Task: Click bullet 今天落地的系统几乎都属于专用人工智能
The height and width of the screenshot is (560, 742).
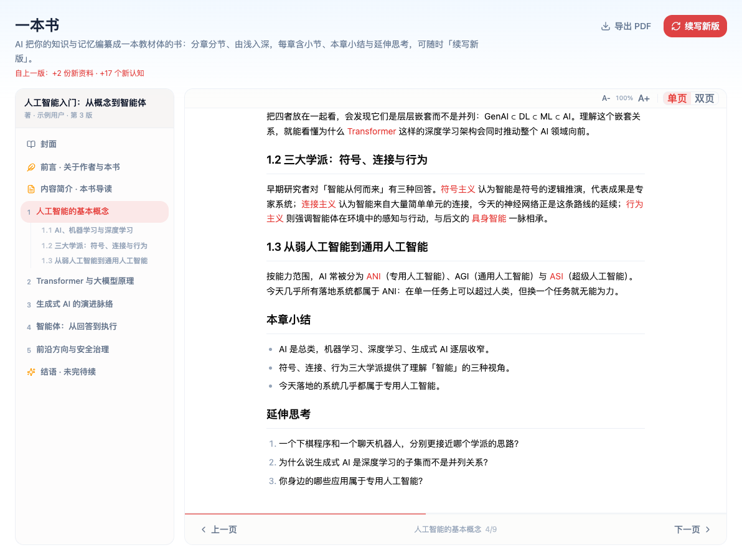Action: tap(361, 386)
